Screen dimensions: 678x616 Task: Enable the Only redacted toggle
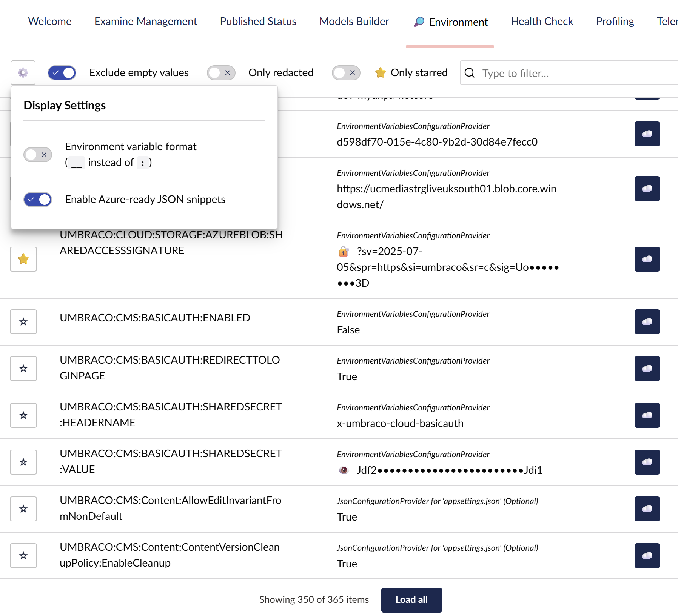221,72
